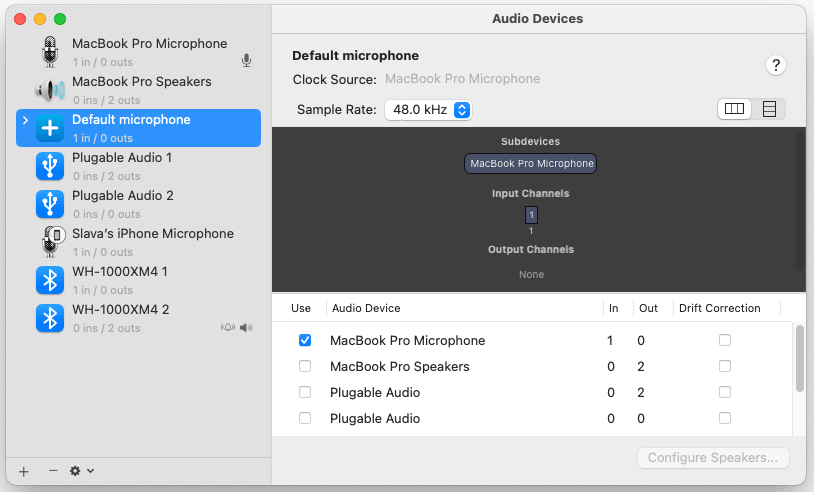The width and height of the screenshot is (814, 492).
Task: Expand the Default microphone disclosure chevron
Action: coord(25,120)
